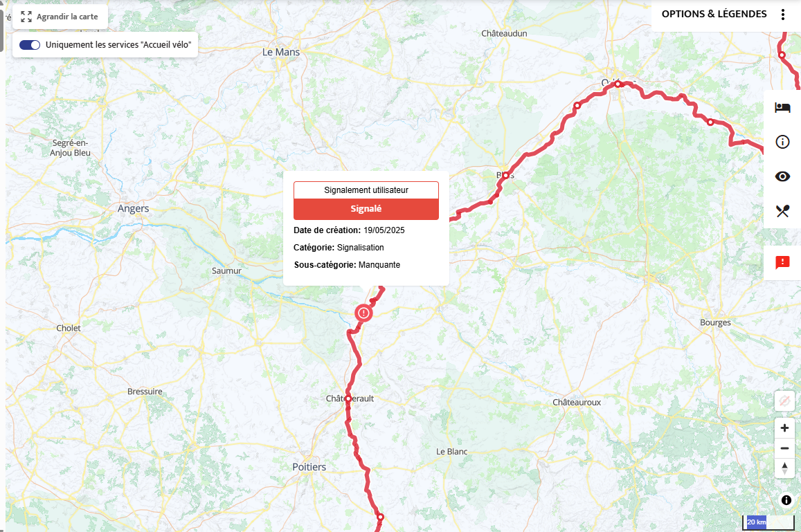801x532 pixels.
Task: Toggle the eye sightseeing layer icon
Action: tap(782, 176)
